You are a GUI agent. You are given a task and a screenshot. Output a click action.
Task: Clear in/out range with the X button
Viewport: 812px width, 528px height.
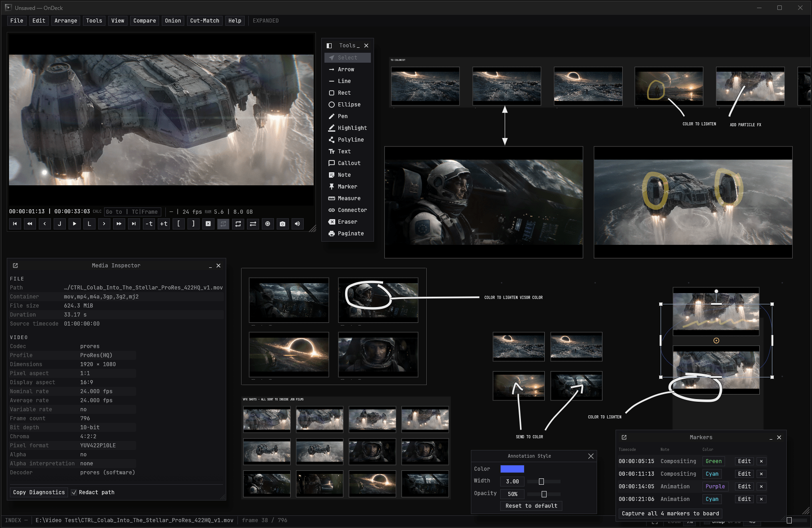click(x=208, y=224)
